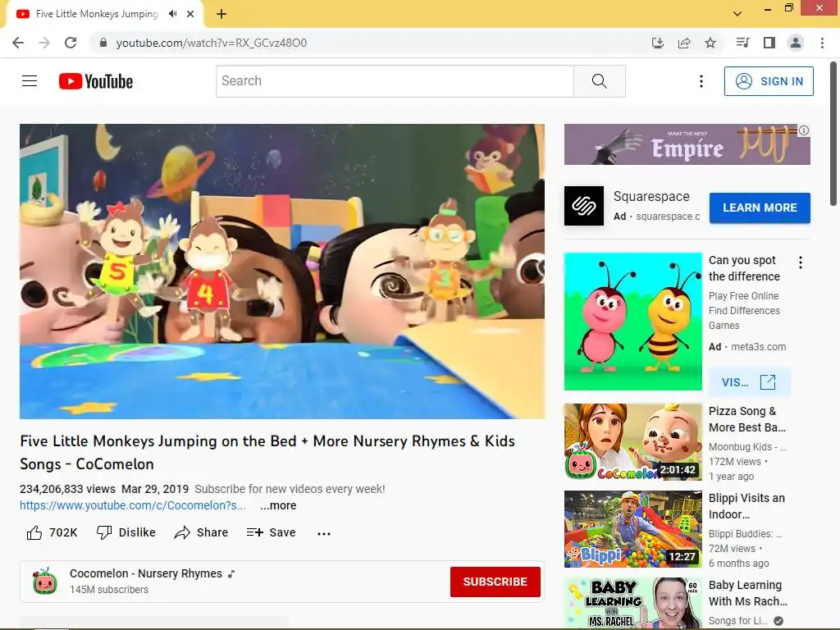This screenshot has width=840, height=630.
Task: Click the '234,206,833 views' text
Action: (x=67, y=489)
